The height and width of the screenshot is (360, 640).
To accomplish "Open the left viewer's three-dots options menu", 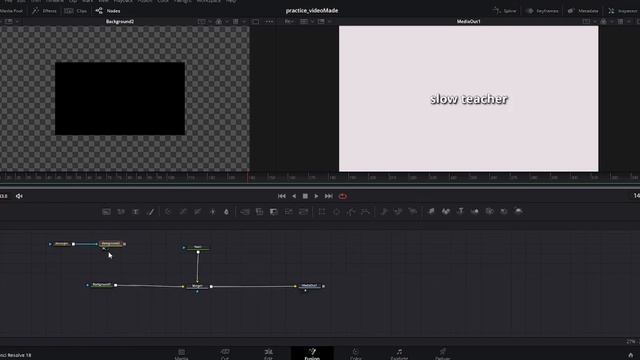I will [x=269, y=22].
